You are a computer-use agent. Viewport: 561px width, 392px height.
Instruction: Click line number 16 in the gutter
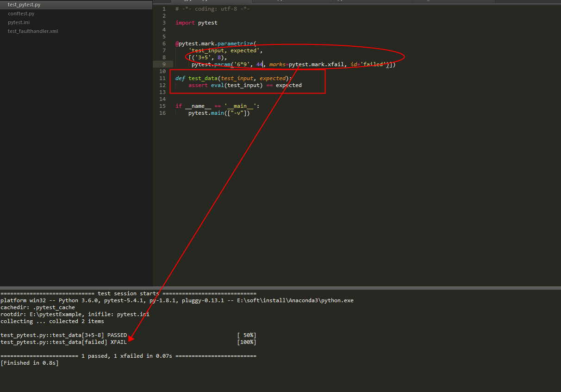pos(162,113)
